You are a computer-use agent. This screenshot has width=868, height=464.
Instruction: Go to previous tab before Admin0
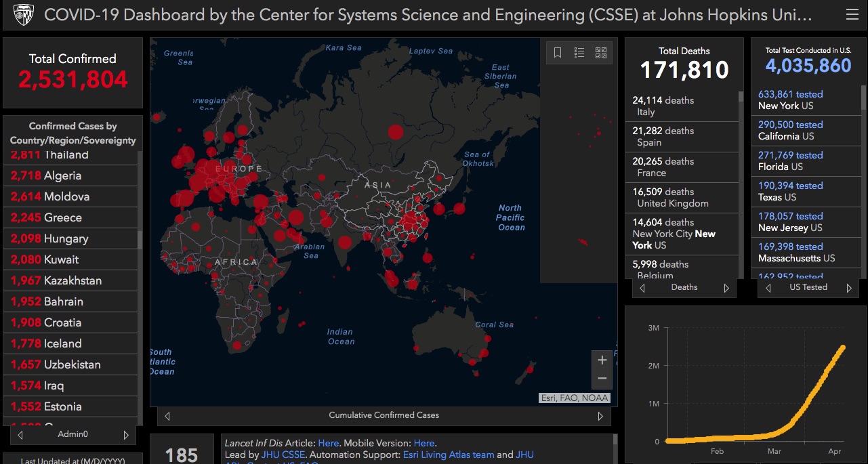pos(20,435)
